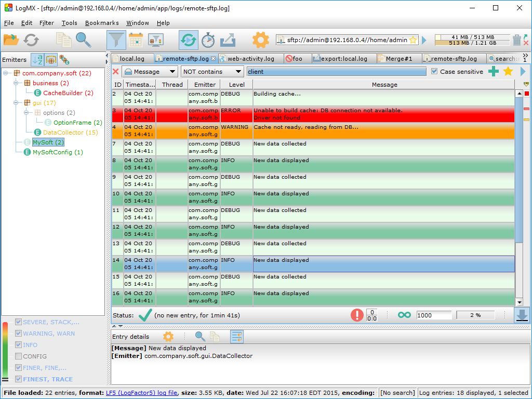532x399 pixels.
Task: Select the DataCollector (15) emitter
Action: coord(70,132)
